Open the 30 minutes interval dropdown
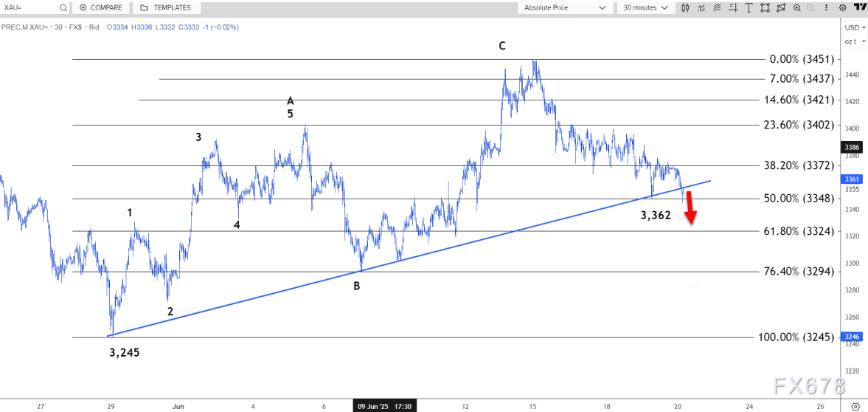868x412 pixels. [x=645, y=7]
